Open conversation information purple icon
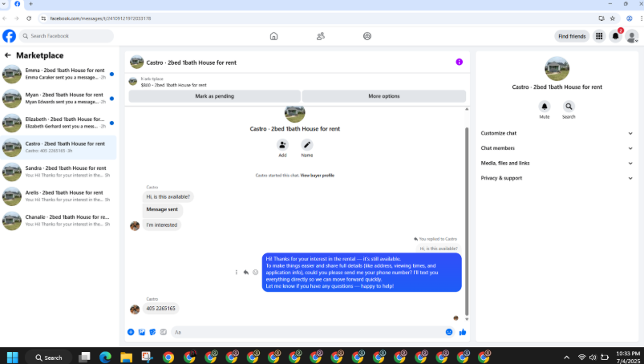The image size is (644, 364). (460, 62)
